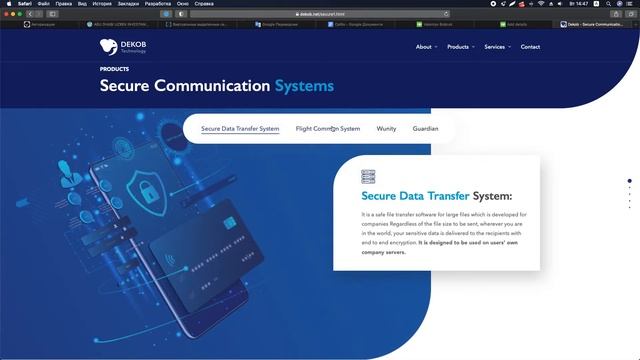Click Safari's forward arrow button

[39, 14]
